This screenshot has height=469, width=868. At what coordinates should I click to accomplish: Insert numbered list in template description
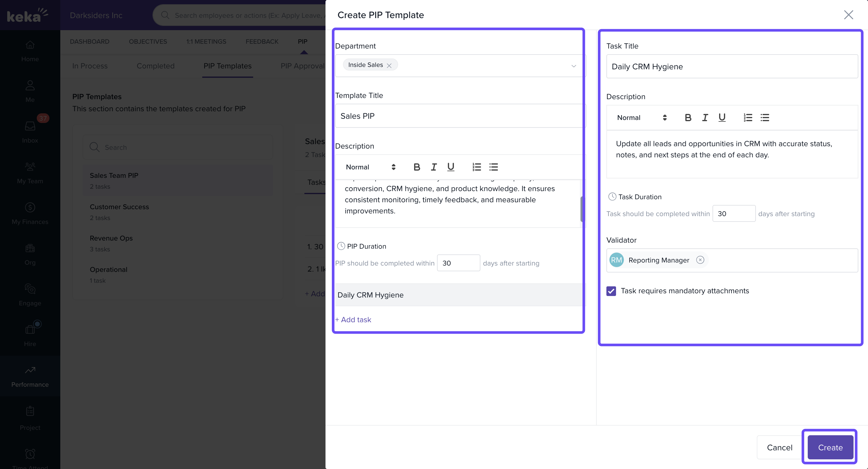[x=476, y=167]
